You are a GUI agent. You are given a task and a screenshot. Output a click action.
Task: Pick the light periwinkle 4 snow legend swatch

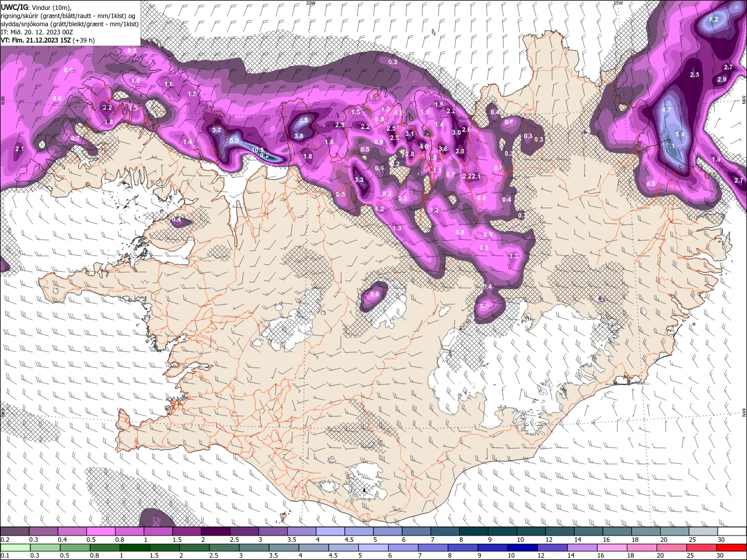330,531
